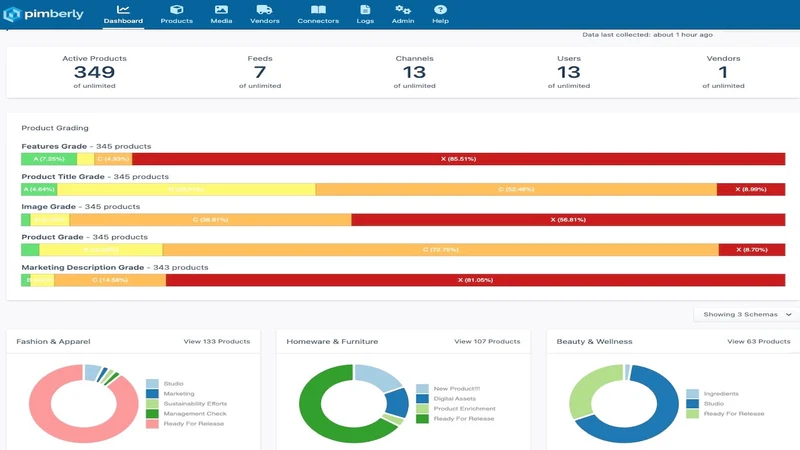Screen dimensions: 800x450
Task: Select the Media menu label
Action: (x=221, y=21)
